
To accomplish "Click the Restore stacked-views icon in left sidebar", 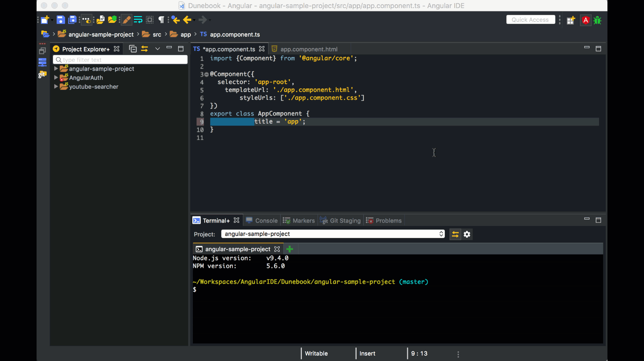I will click(x=42, y=51).
